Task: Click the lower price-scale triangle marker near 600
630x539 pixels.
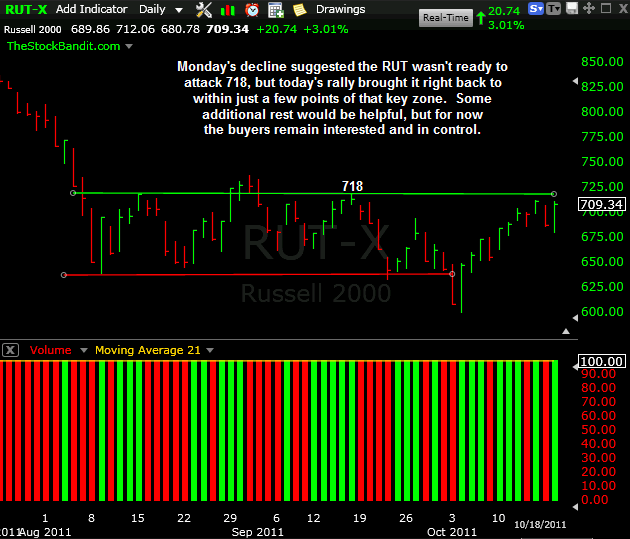Action: 575,318
